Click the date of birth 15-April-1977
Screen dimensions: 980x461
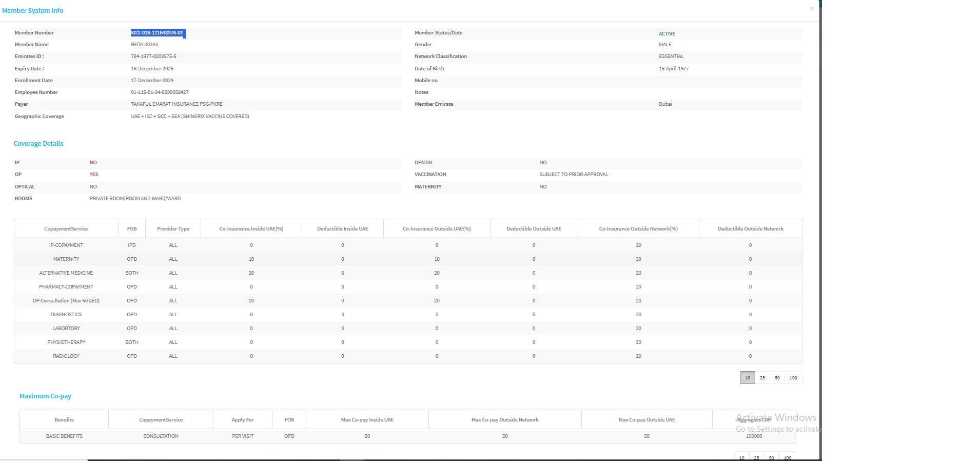coord(674,69)
